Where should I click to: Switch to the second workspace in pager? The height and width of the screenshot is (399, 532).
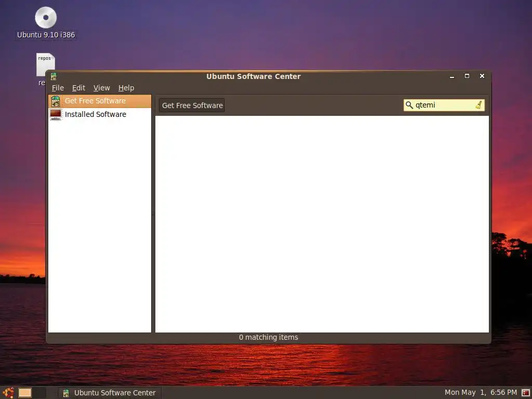pos(39,393)
